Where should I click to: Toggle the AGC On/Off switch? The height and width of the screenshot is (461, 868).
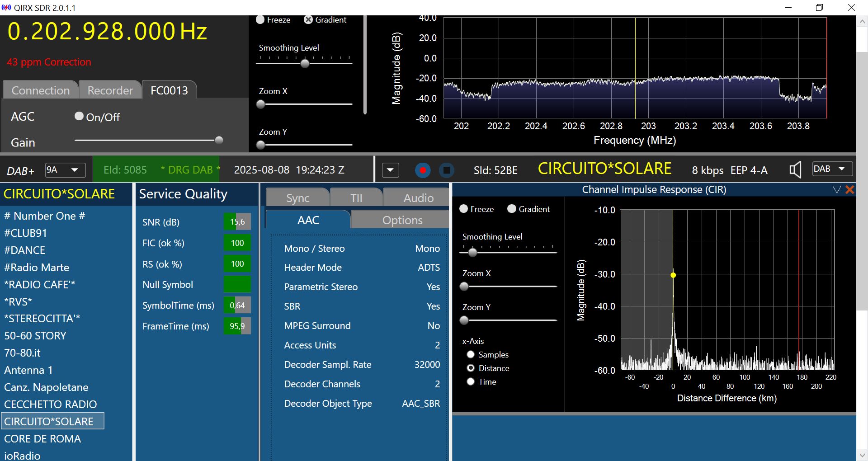[79, 117]
